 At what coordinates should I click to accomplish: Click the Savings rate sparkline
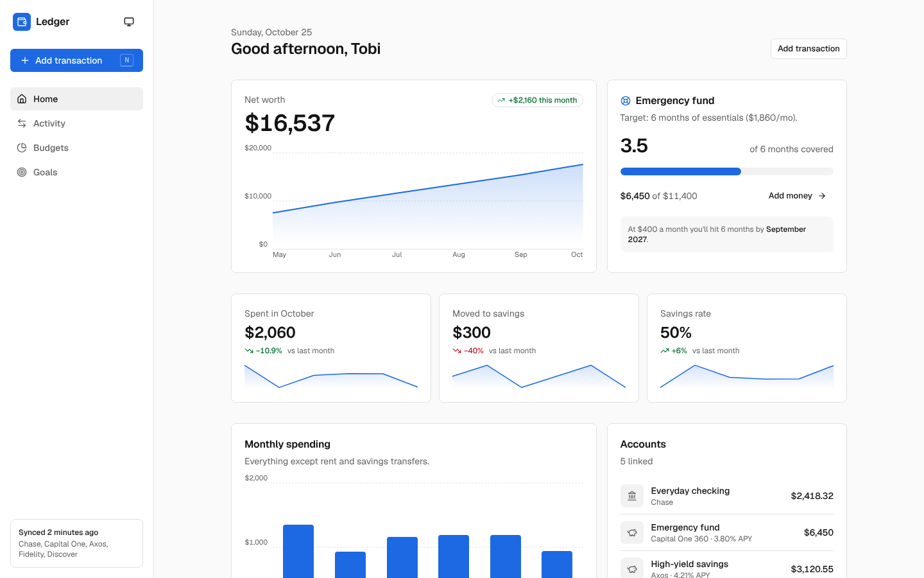(747, 376)
